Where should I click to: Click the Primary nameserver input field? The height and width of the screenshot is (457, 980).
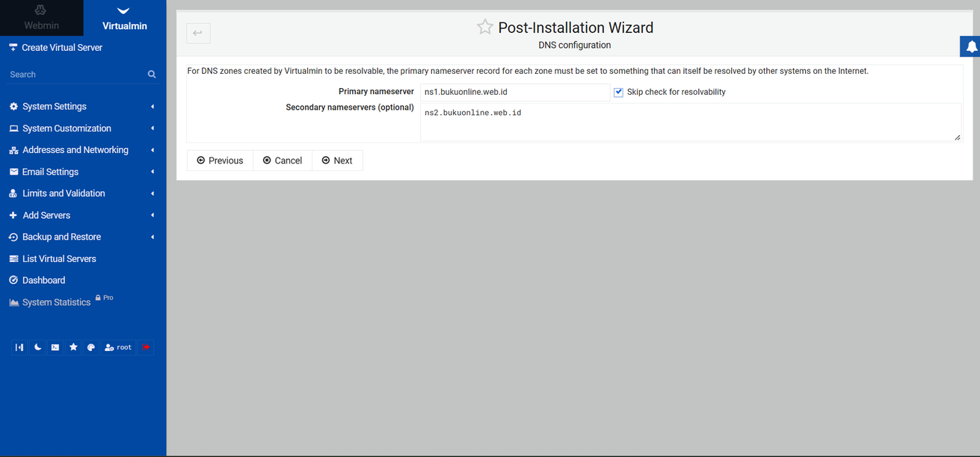514,92
